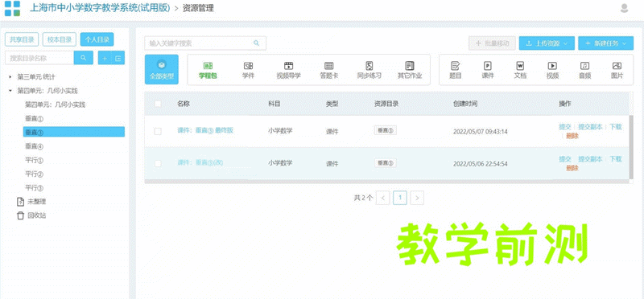Filter resources by 同步练习

(x=369, y=70)
